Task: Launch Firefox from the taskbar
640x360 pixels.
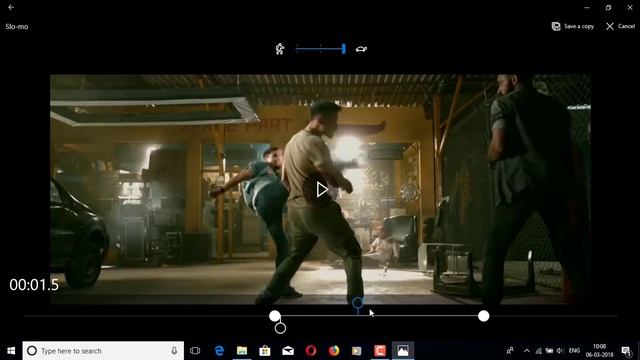Action: coord(334,351)
